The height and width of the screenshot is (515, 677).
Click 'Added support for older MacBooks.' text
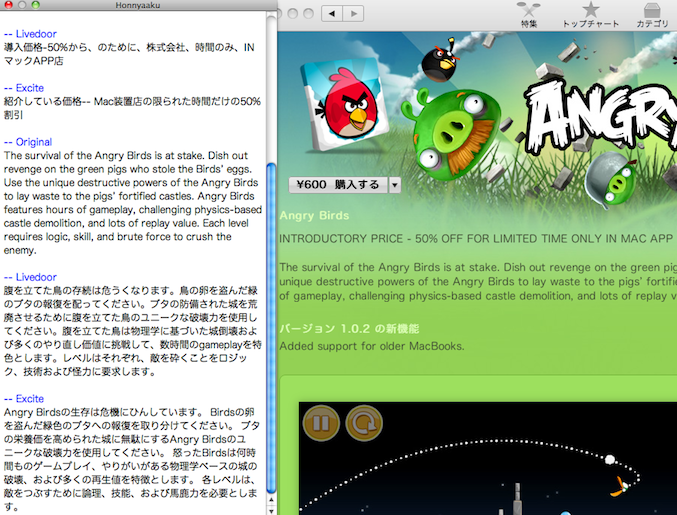click(372, 346)
